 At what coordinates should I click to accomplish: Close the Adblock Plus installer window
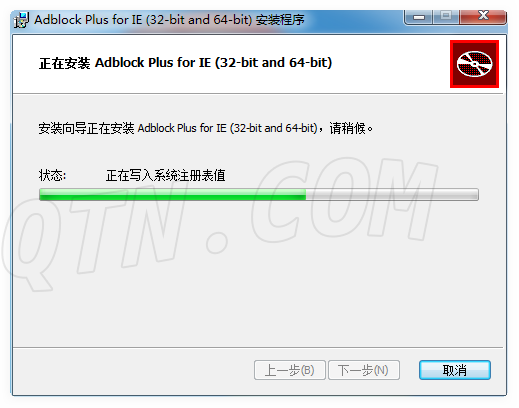483,16
